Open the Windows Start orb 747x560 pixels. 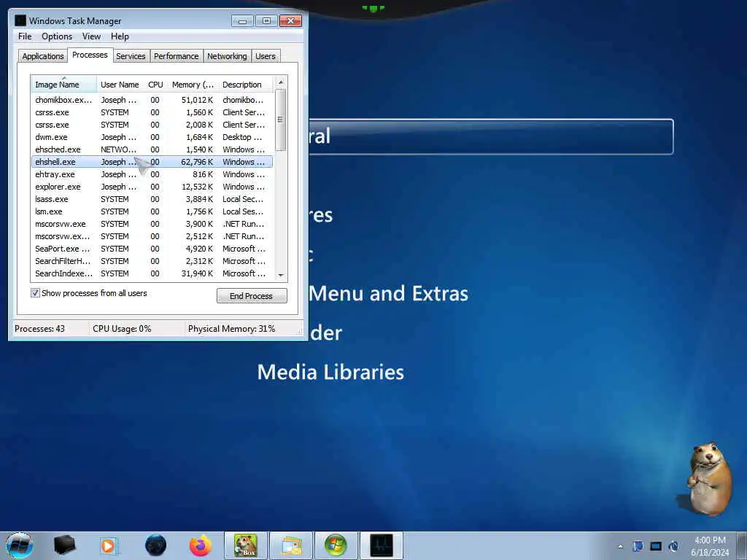20,545
